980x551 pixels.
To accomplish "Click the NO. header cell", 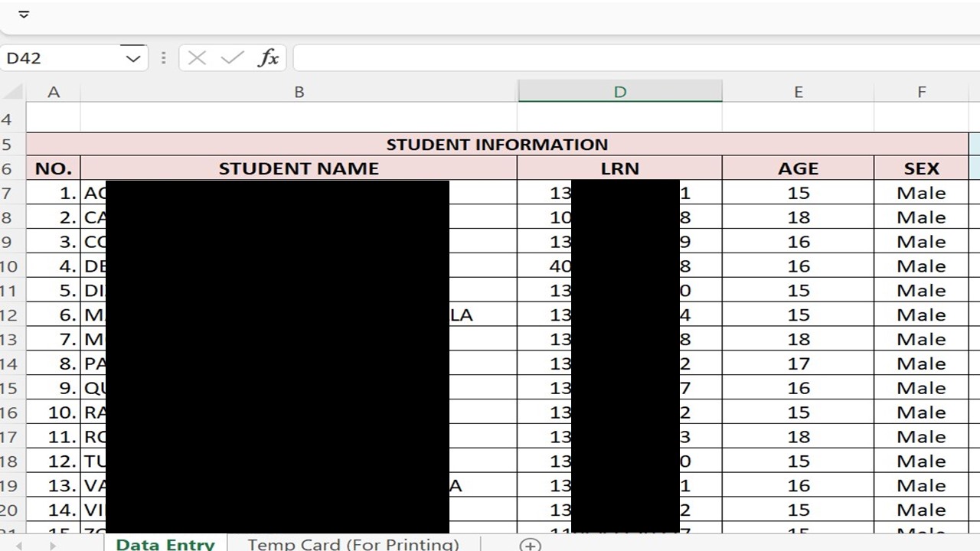I will (54, 168).
